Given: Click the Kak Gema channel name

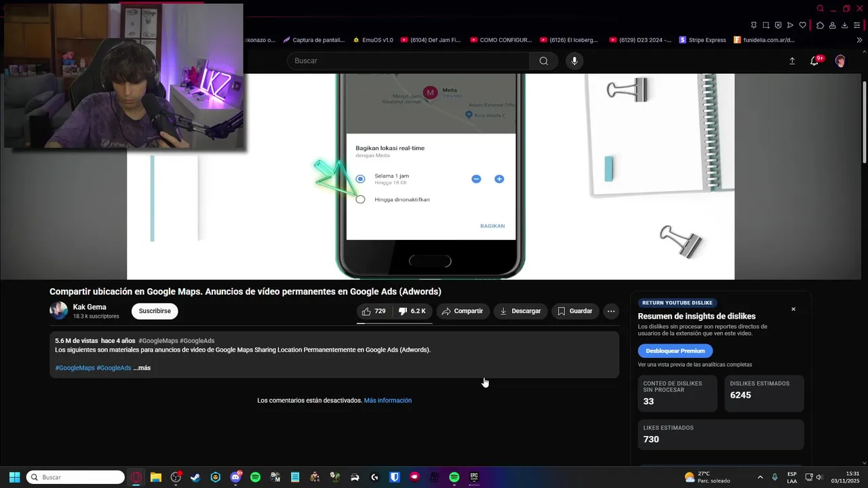Looking at the screenshot, I should pos(90,307).
